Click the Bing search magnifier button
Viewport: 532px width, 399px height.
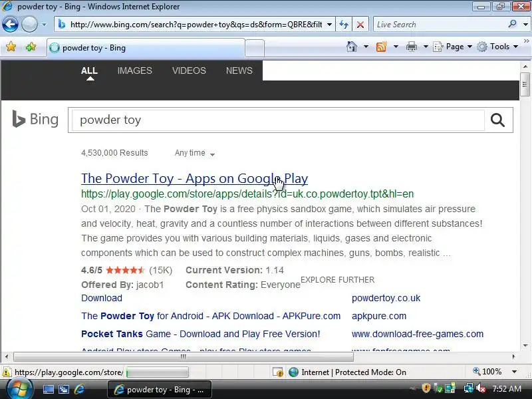497,120
